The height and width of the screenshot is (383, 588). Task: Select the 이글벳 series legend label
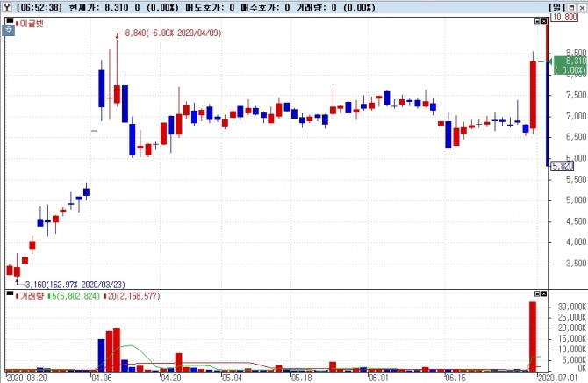(32, 24)
